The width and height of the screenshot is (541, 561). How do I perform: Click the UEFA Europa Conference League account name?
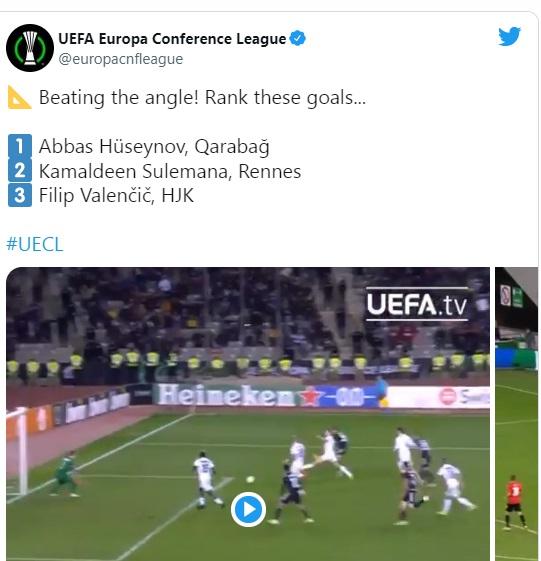point(172,39)
